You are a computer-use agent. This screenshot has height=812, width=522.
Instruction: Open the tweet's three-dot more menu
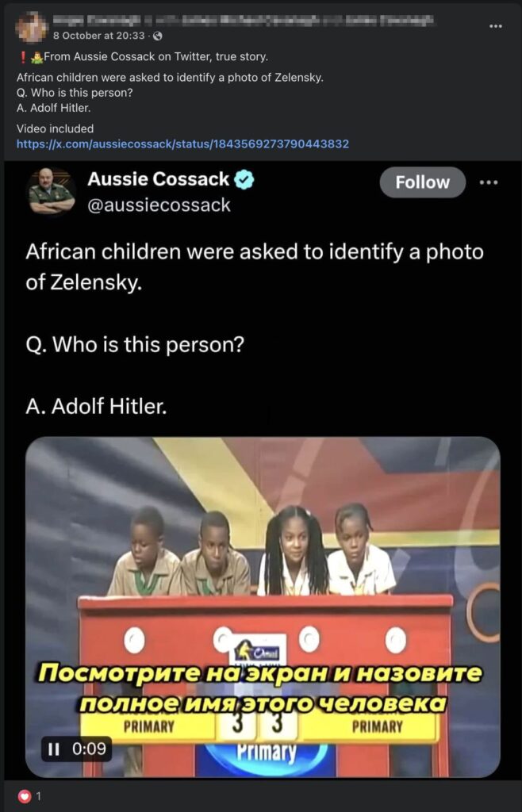[489, 182]
